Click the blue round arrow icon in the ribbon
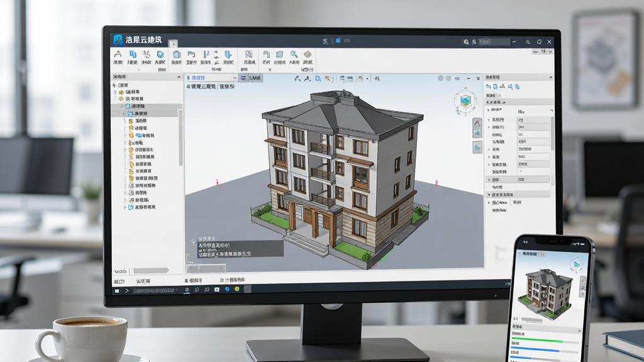This screenshot has height=362, width=644. 160,54
